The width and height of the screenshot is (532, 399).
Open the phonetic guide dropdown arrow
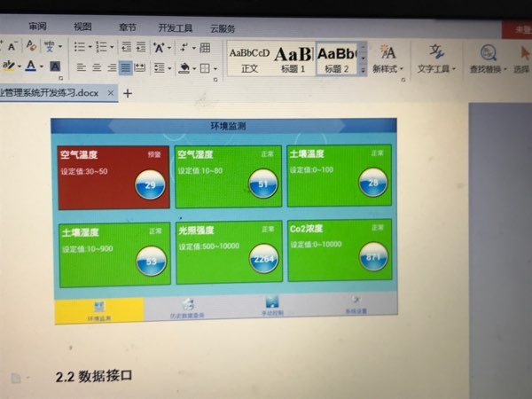tap(60, 46)
